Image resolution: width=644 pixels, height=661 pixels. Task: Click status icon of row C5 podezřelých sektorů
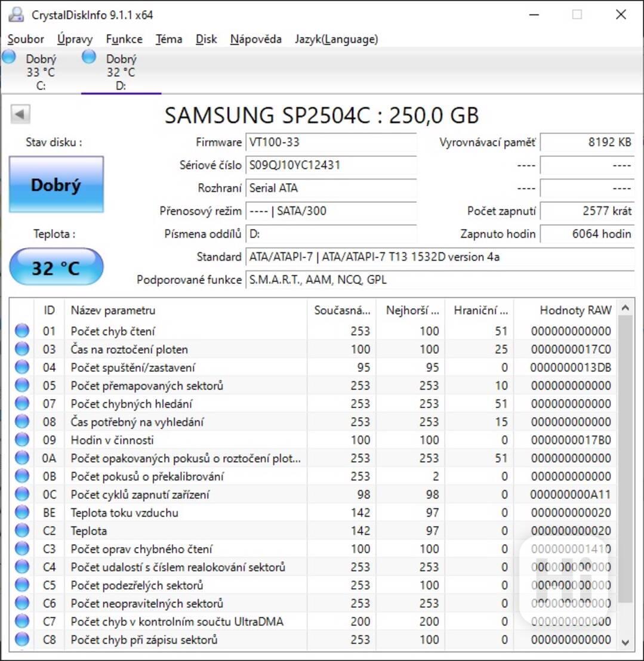22,585
